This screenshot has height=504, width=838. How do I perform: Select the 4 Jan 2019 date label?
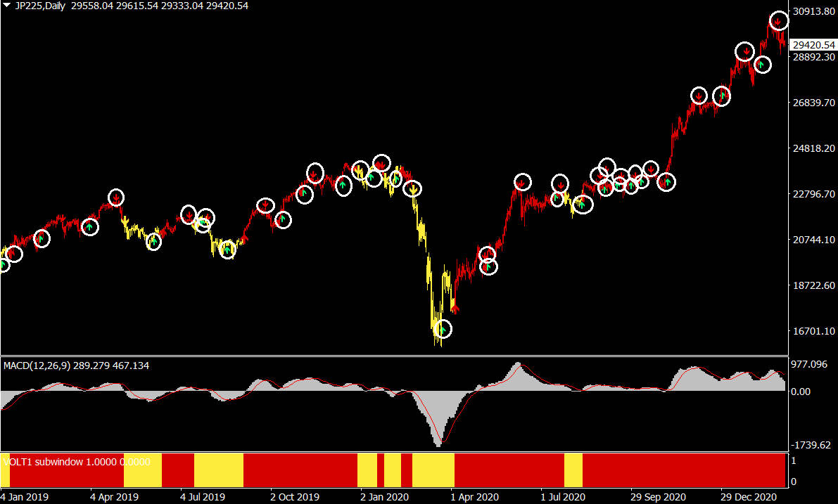pos(25,496)
